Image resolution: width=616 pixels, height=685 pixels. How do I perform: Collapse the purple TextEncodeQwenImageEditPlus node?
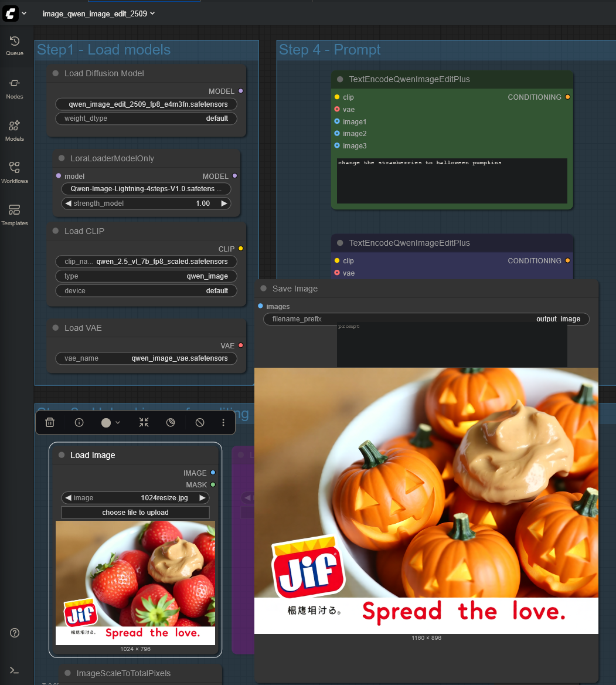pos(340,243)
